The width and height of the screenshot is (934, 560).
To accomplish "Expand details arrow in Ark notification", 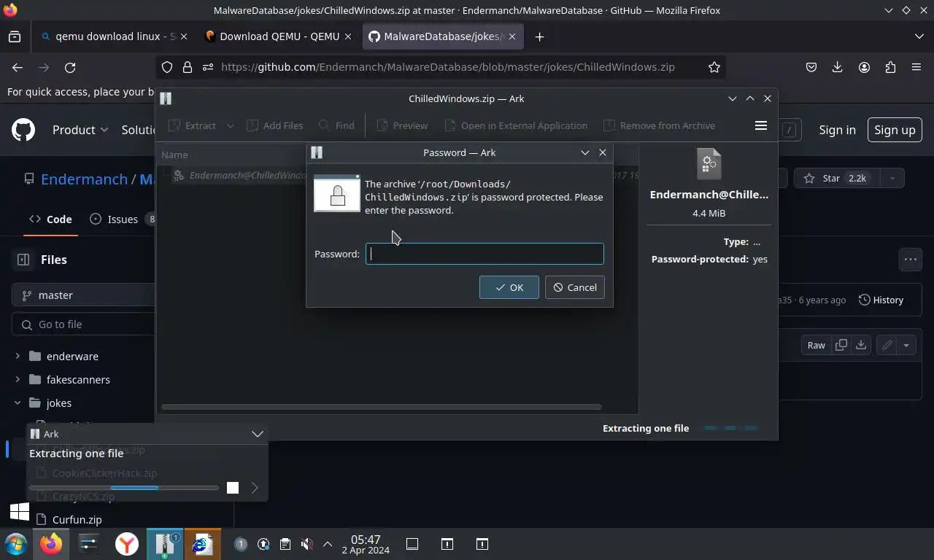I will click(x=255, y=488).
